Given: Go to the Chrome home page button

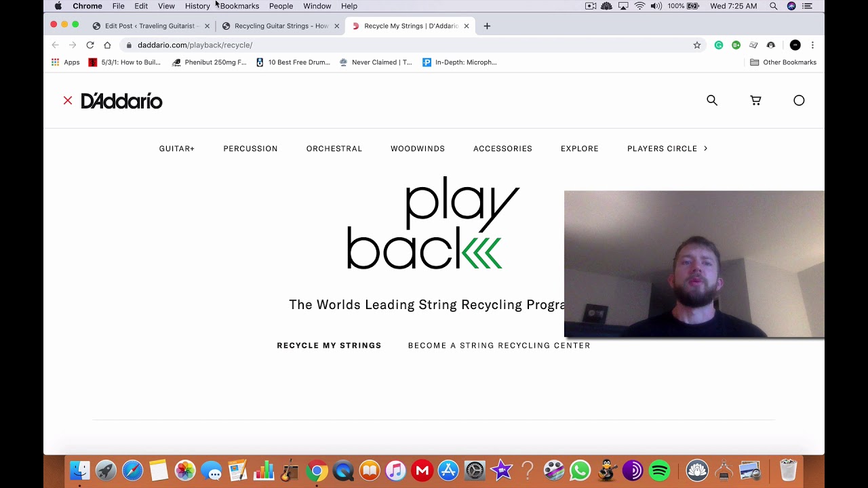Looking at the screenshot, I should (107, 45).
